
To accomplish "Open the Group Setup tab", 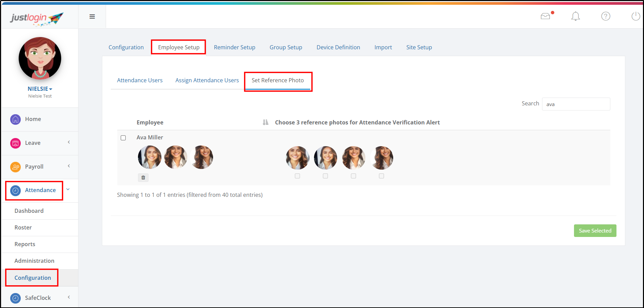I will (x=286, y=47).
